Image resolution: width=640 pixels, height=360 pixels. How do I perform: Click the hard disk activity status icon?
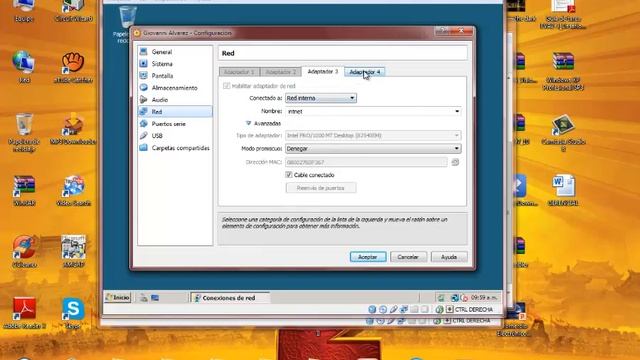pos(372,309)
